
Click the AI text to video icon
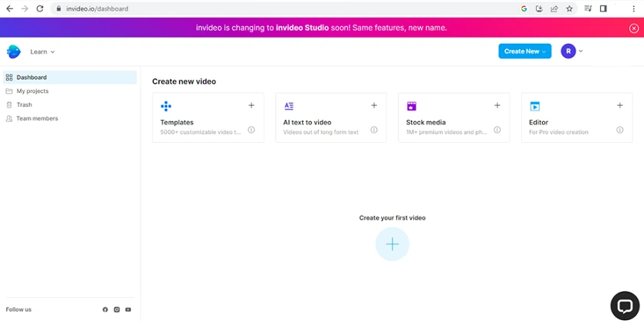[289, 106]
